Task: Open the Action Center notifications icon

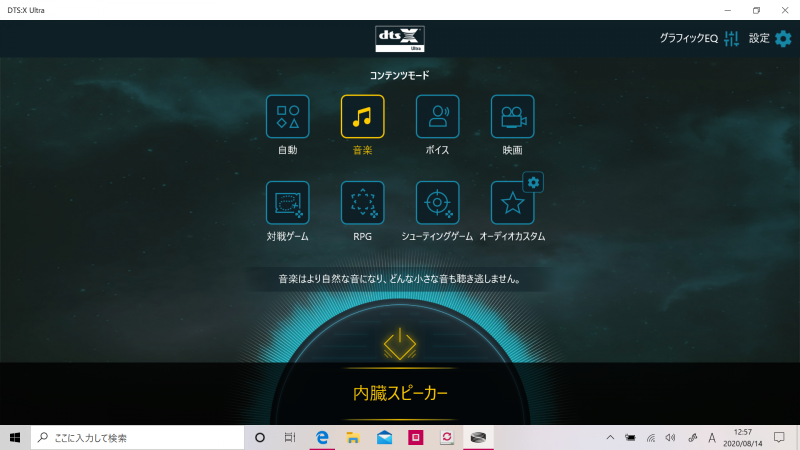Action: 779,437
